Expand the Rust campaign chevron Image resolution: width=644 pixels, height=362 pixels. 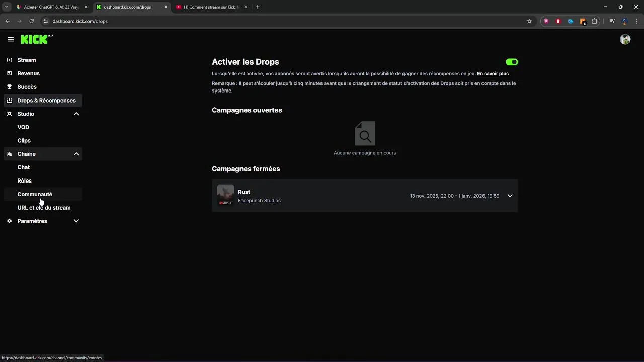510,196
